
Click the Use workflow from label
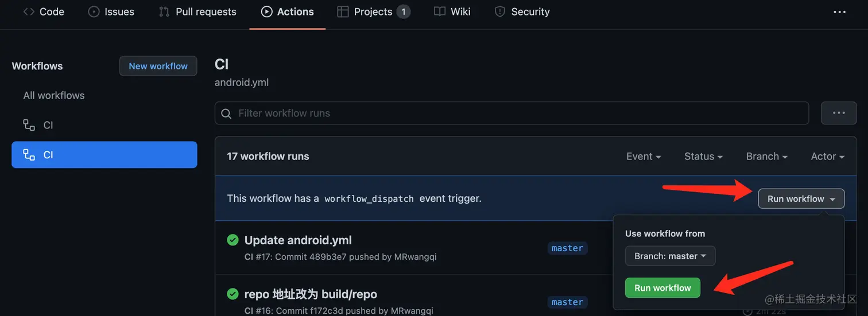[665, 233]
